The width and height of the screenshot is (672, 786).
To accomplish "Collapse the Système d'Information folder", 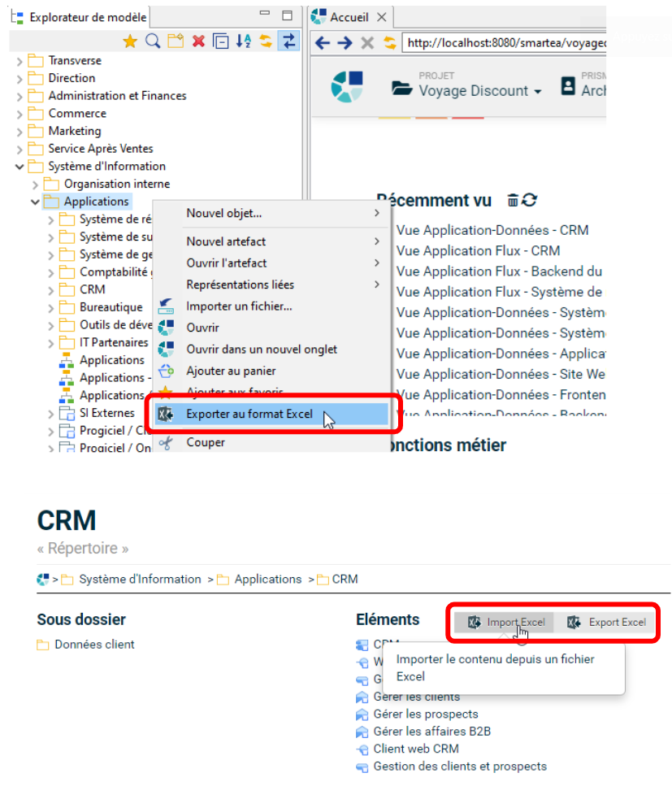I will pos(20,167).
